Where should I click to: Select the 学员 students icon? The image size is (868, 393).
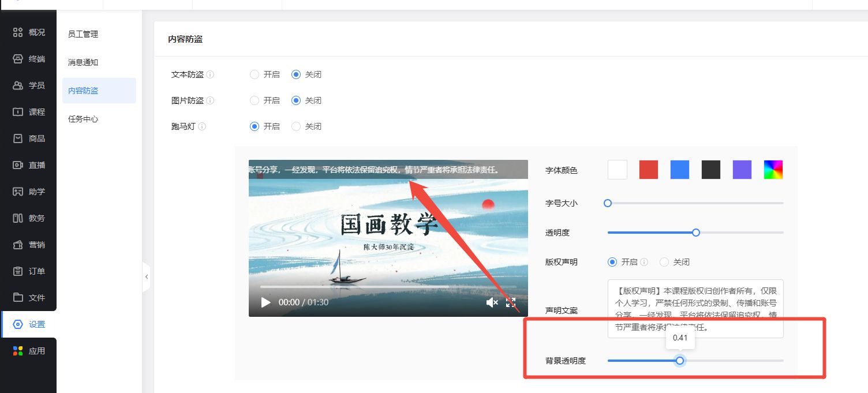(x=18, y=85)
